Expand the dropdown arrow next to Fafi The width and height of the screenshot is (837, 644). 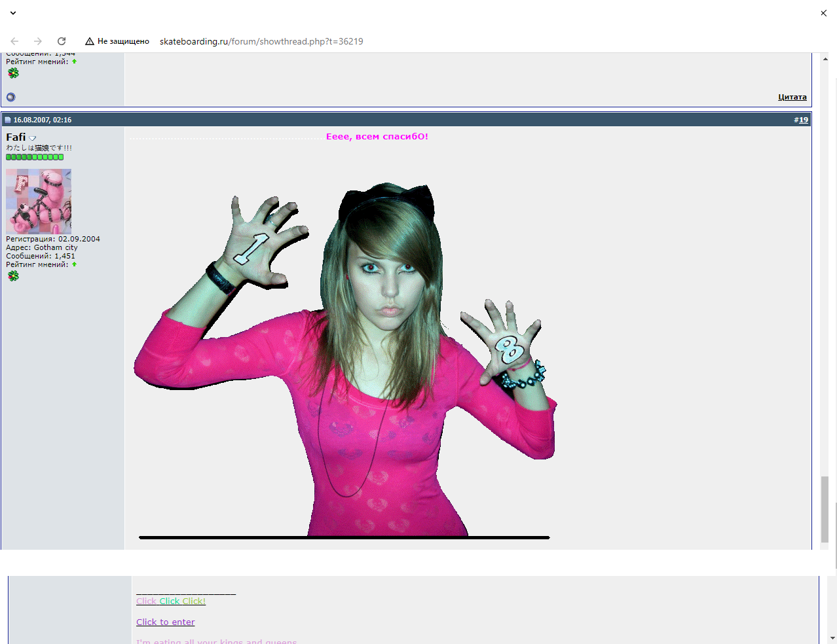click(x=33, y=138)
